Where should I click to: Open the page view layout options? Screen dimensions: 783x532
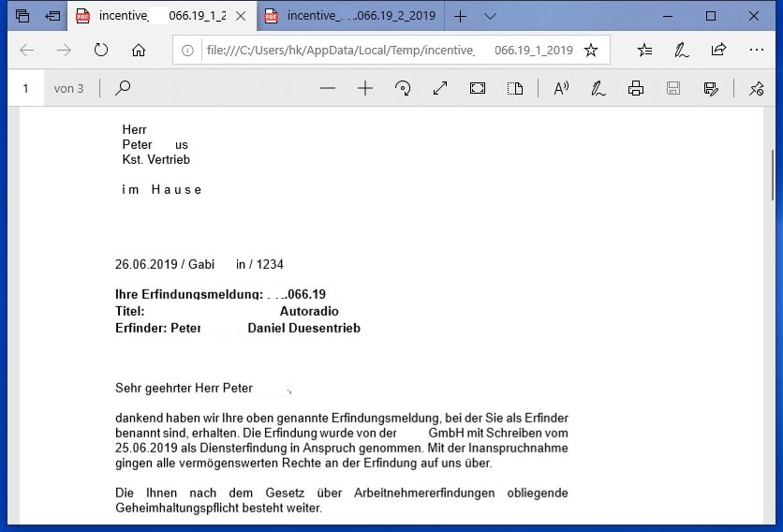tap(515, 88)
